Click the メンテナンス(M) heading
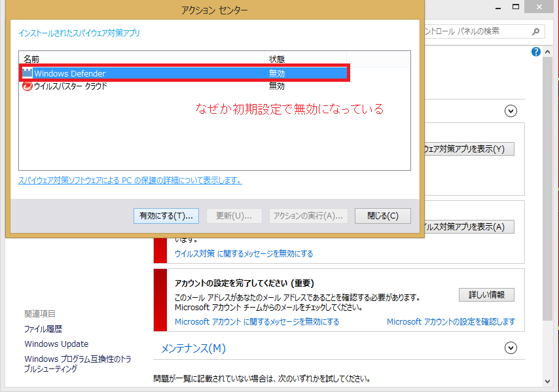This screenshot has width=559, height=392. click(193, 348)
